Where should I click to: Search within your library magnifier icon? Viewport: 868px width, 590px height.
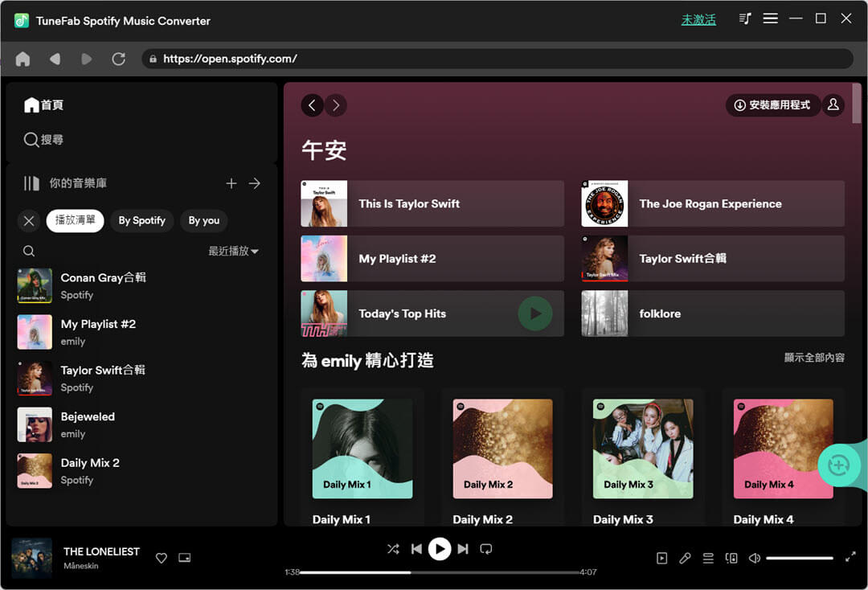(29, 252)
